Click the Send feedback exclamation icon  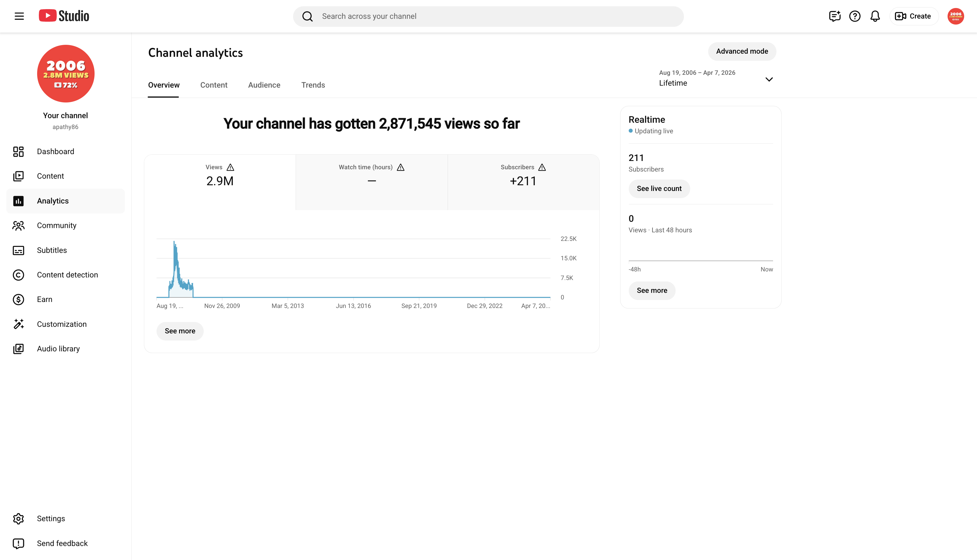(x=19, y=543)
